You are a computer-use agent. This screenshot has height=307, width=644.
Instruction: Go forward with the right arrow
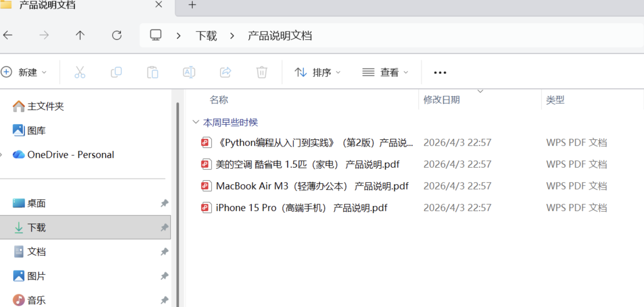tap(44, 35)
